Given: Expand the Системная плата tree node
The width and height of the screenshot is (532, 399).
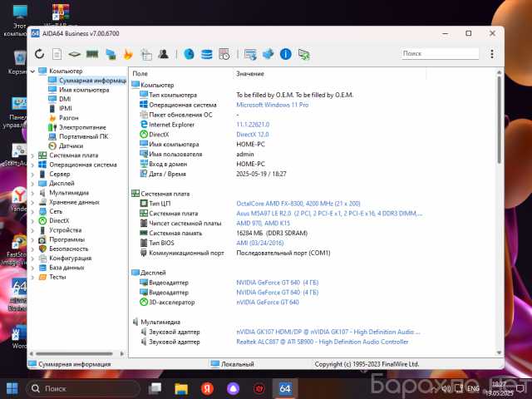Looking at the screenshot, I should (x=33, y=155).
